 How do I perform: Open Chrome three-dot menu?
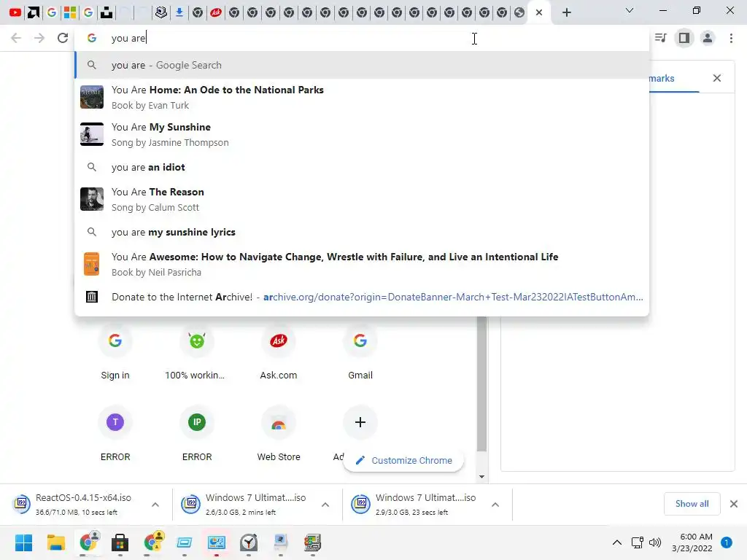731,38
